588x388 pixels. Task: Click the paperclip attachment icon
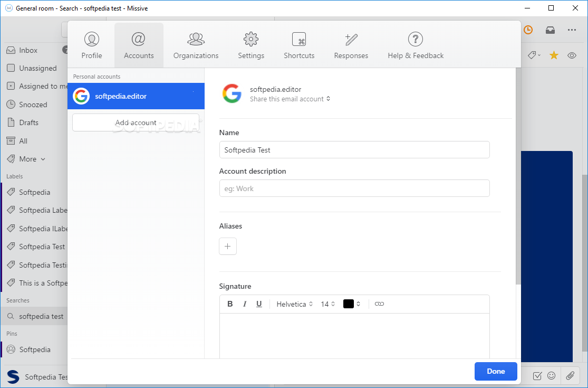(x=571, y=376)
